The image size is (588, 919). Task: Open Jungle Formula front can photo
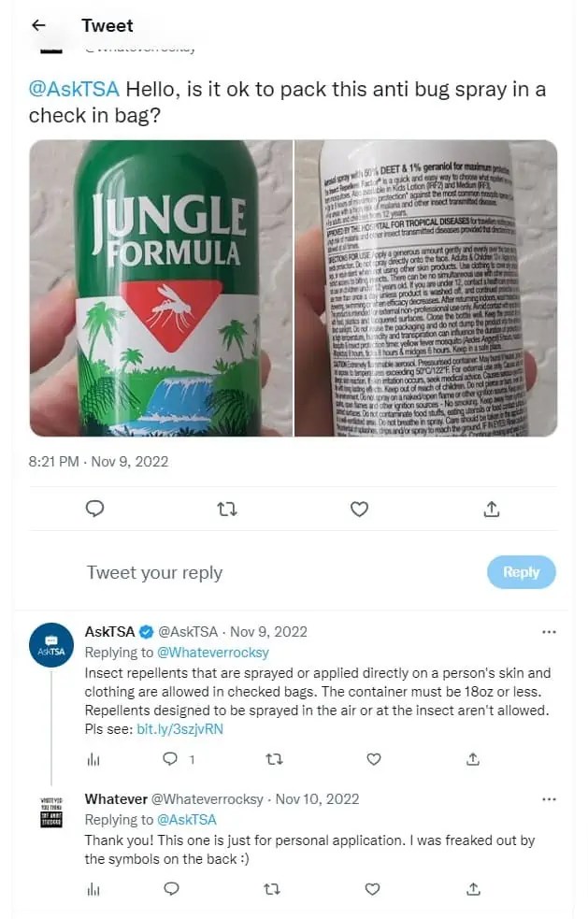point(161,288)
